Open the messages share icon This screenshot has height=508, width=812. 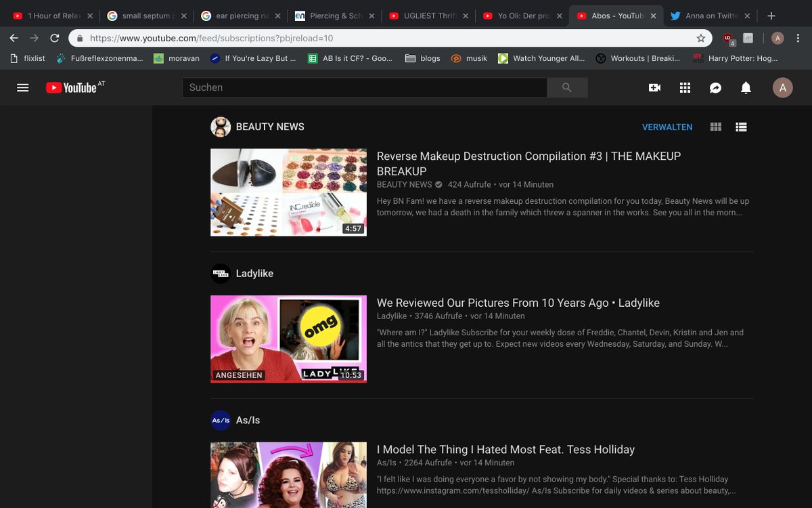click(715, 87)
